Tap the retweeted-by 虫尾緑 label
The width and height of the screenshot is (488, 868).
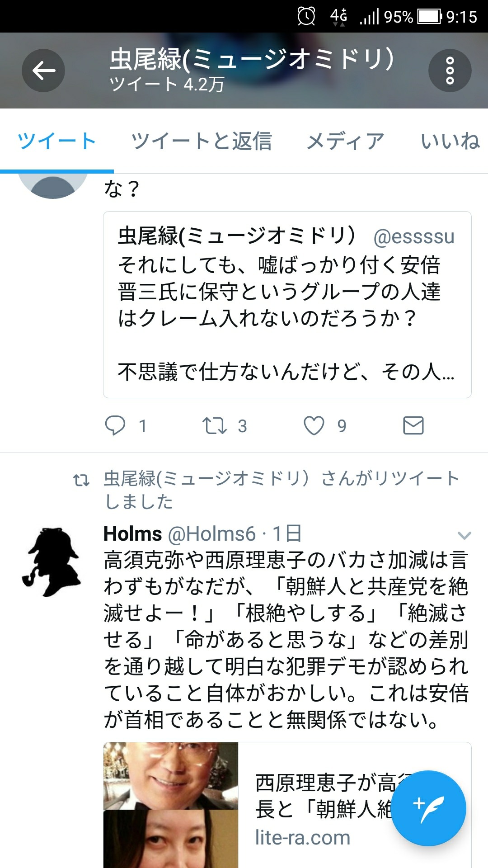282,490
